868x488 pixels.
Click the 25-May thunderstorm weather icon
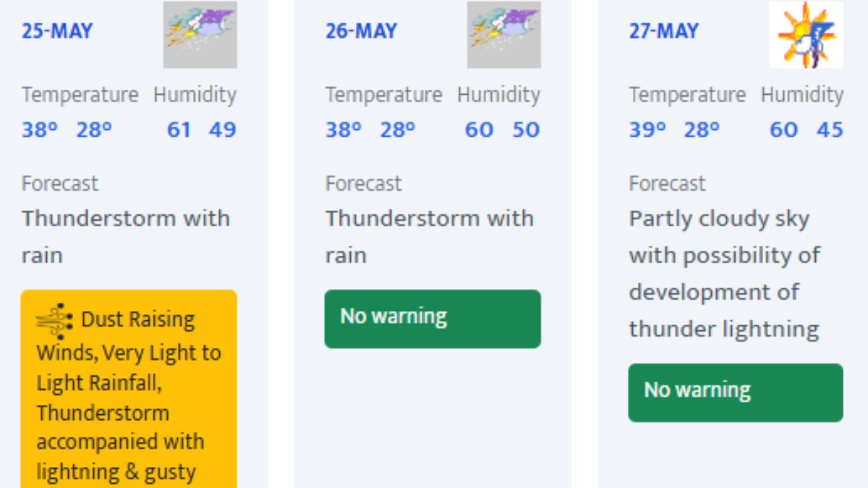(x=200, y=35)
